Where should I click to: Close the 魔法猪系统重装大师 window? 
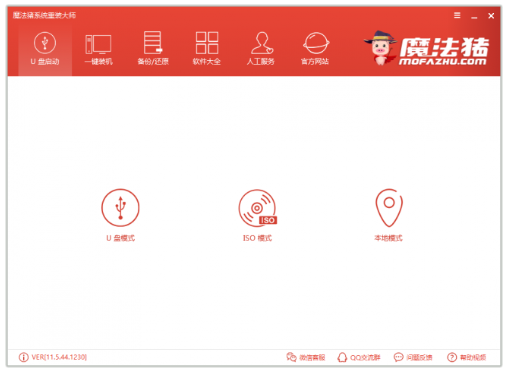(491, 16)
